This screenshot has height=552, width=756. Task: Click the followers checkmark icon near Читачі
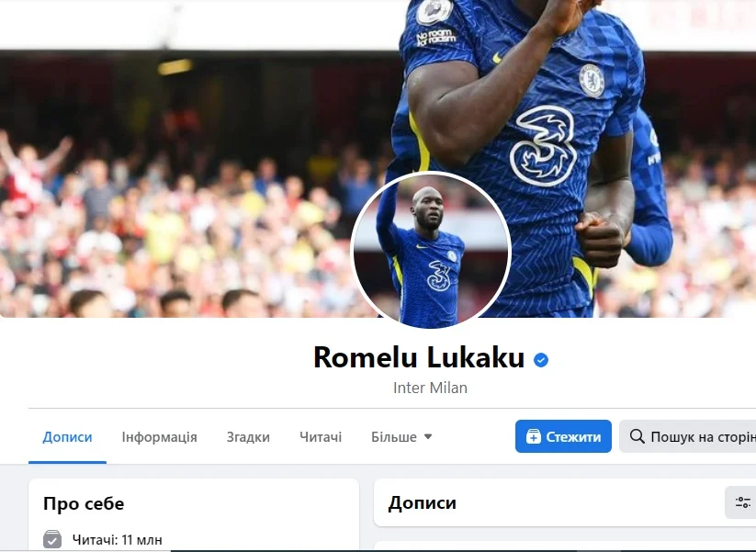52,539
